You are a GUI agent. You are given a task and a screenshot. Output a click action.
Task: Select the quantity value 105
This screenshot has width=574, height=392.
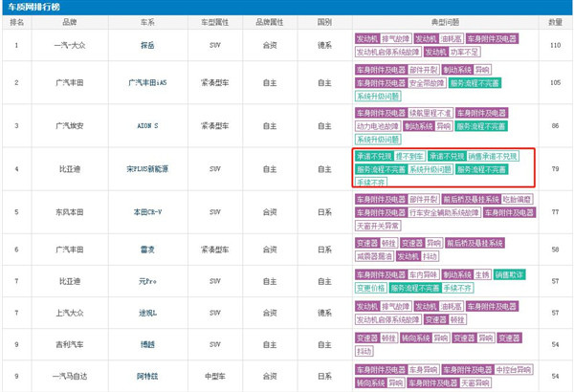555,83
